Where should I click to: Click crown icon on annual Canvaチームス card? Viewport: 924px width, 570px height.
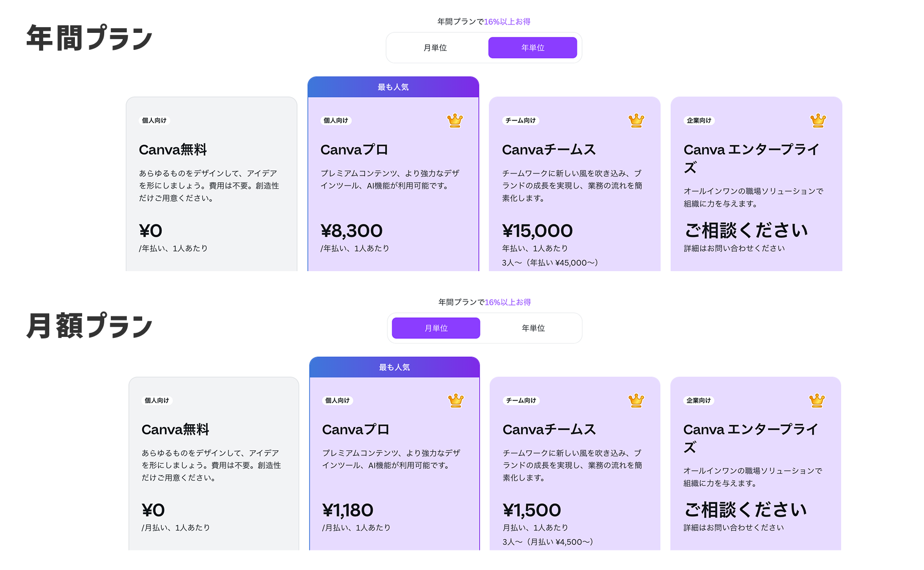tap(636, 121)
